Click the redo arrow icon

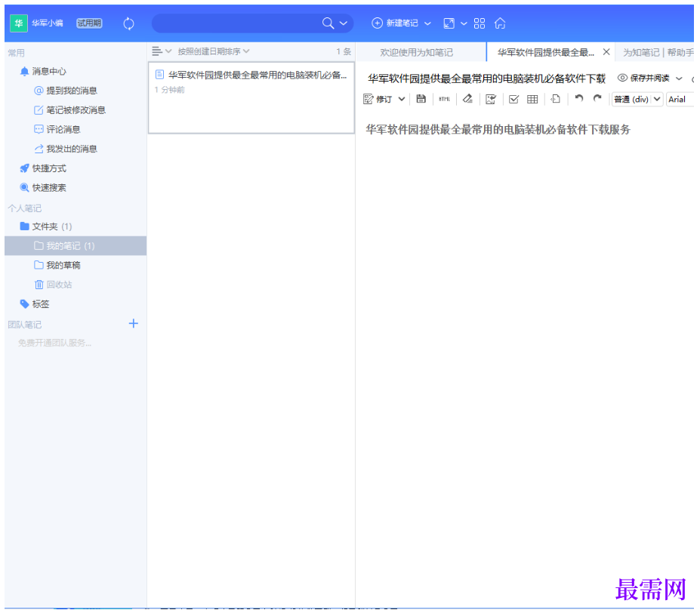pos(597,98)
